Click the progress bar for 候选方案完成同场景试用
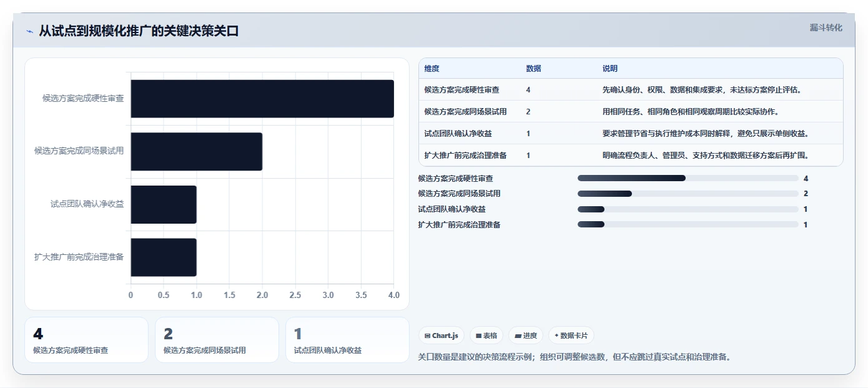Image resolution: width=868 pixels, height=388 pixels. point(688,194)
